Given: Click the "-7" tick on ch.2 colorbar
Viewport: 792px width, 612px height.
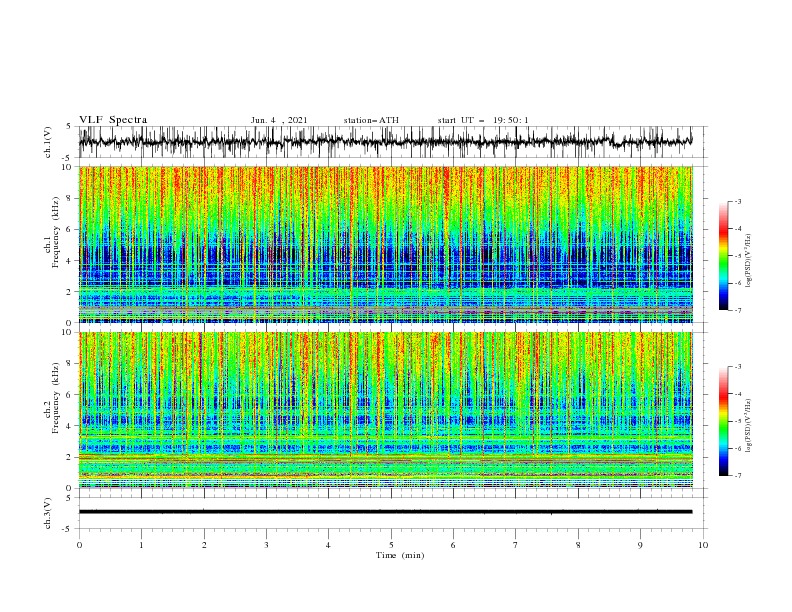Looking at the screenshot, I should pyautogui.click(x=738, y=475).
